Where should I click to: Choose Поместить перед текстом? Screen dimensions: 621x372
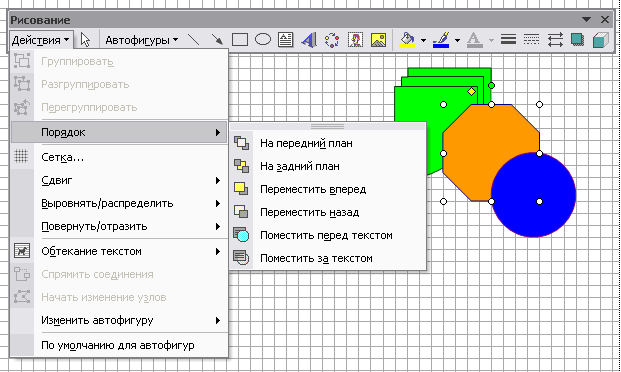click(x=328, y=235)
